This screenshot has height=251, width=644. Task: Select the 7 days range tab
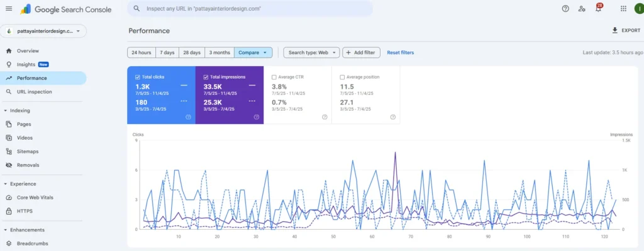click(x=167, y=53)
